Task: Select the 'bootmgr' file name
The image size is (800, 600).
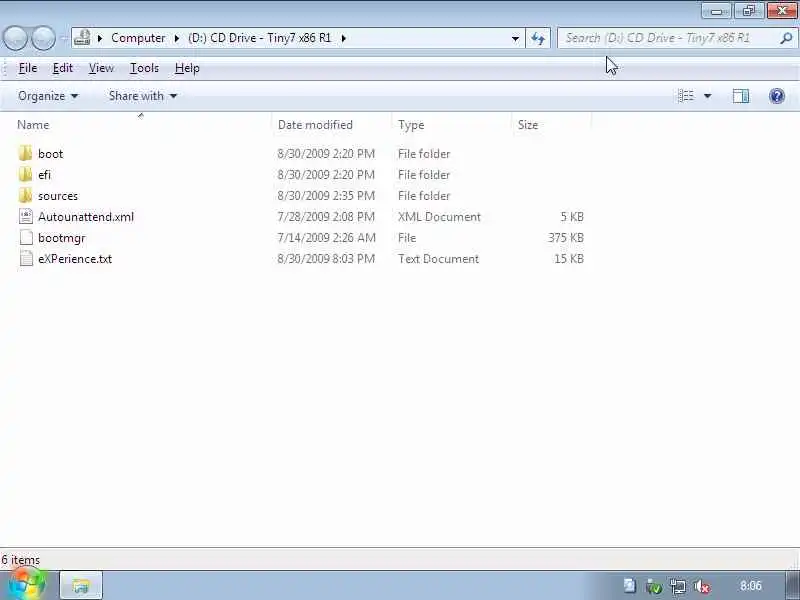Action: coord(62,238)
